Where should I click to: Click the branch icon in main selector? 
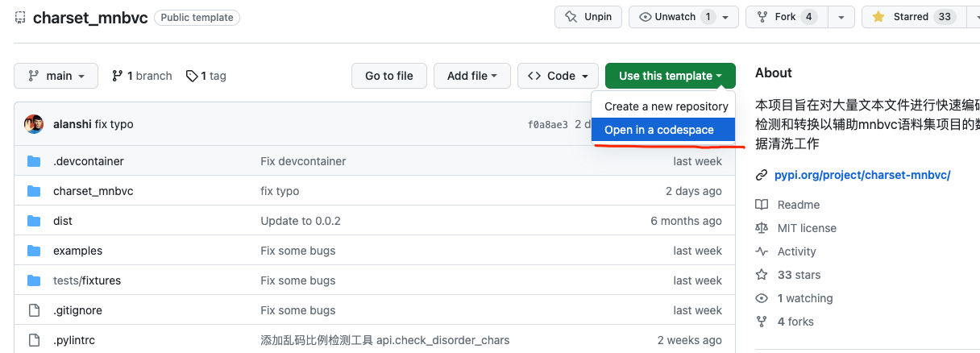[x=33, y=76]
